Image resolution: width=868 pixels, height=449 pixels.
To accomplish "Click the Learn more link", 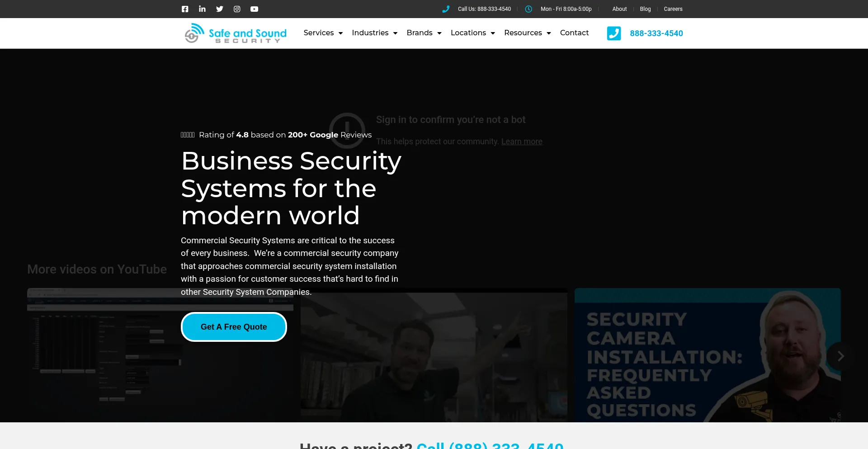I will (x=522, y=142).
